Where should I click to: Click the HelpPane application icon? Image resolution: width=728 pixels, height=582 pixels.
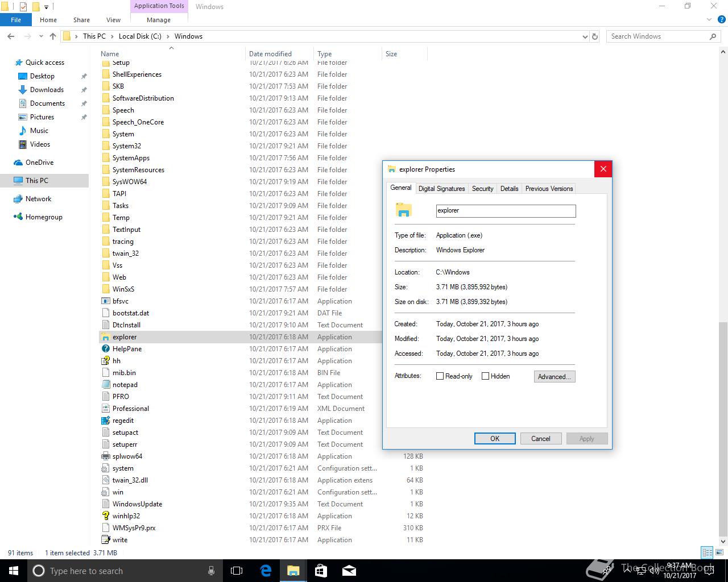[x=105, y=349]
